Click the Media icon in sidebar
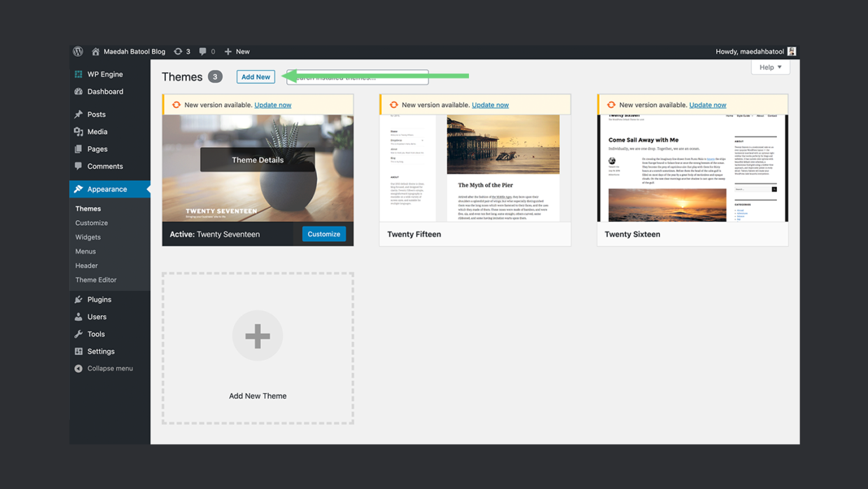Image resolution: width=868 pixels, height=489 pixels. click(78, 132)
